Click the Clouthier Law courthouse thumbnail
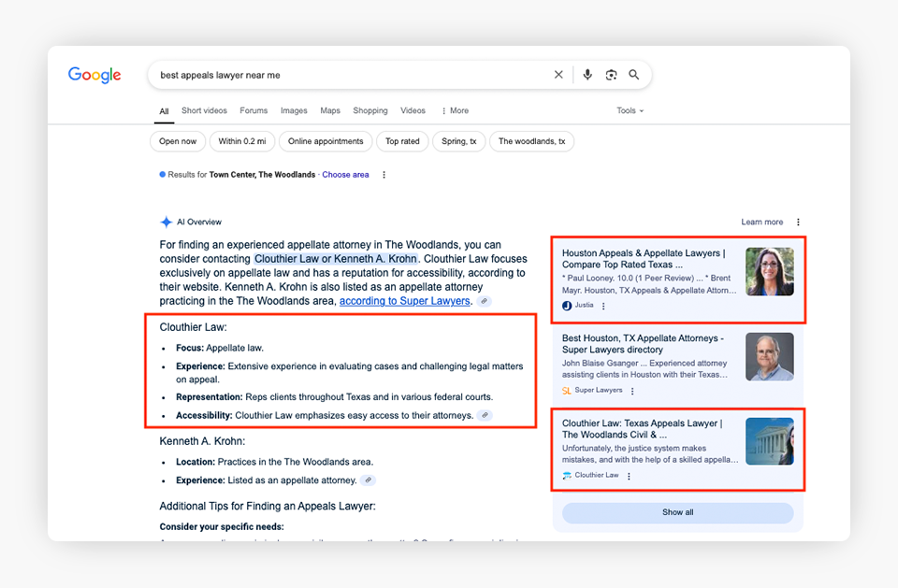The width and height of the screenshot is (898, 588). coord(769,441)
